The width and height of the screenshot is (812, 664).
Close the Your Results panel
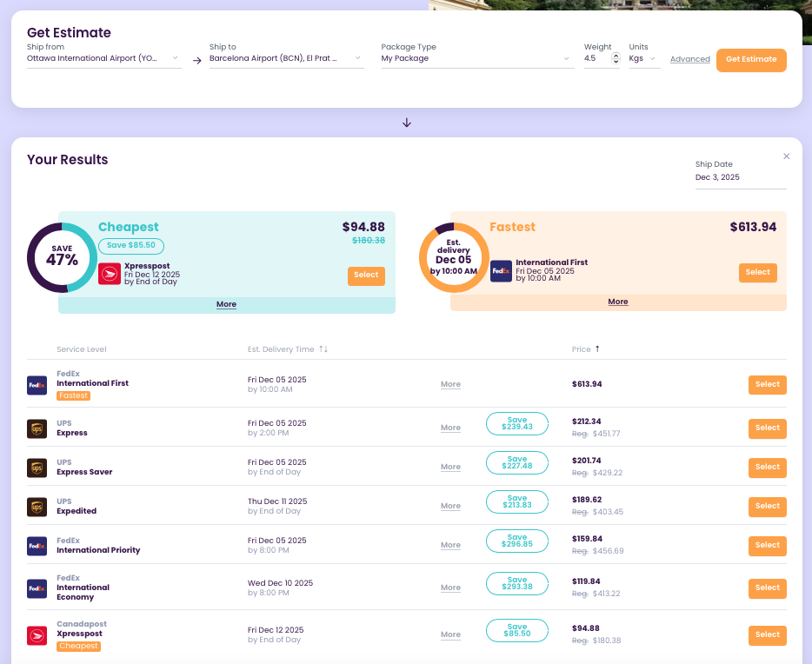click(x=787, y=156)
